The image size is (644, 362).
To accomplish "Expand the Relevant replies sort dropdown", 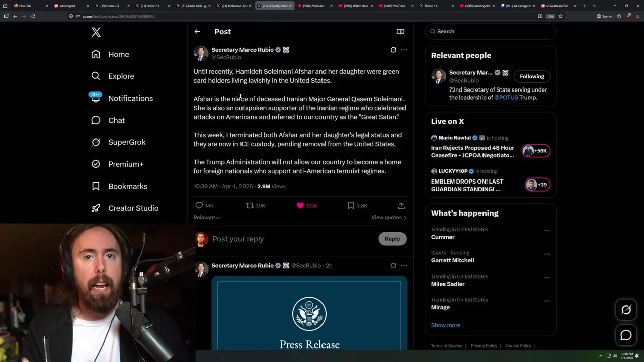I will [206, 217].
